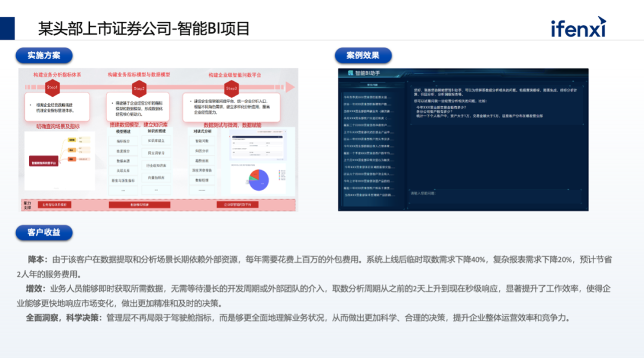This screenshot has width=644, height=358.
Task: Click the pie chart in the dashboard preview
Action: [x=258, y=180]
